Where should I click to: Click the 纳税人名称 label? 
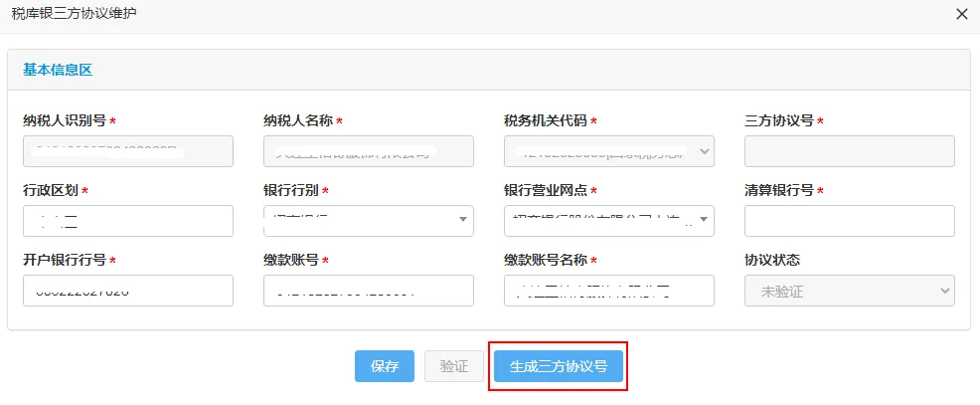298,120
